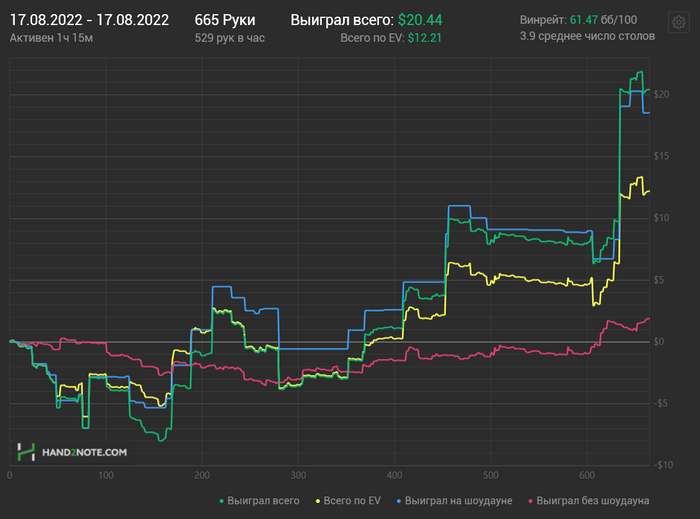Click the 'Активен 1ч 15м' label
The height and width of the screenshot is (519, 700).
click(x=51, y=38)
